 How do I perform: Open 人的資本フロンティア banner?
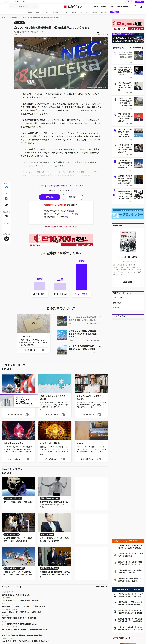coord(128,38)
